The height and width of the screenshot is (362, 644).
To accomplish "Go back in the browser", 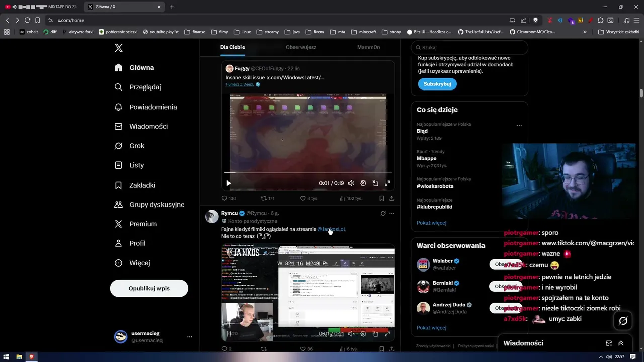I will pos(7,20).
